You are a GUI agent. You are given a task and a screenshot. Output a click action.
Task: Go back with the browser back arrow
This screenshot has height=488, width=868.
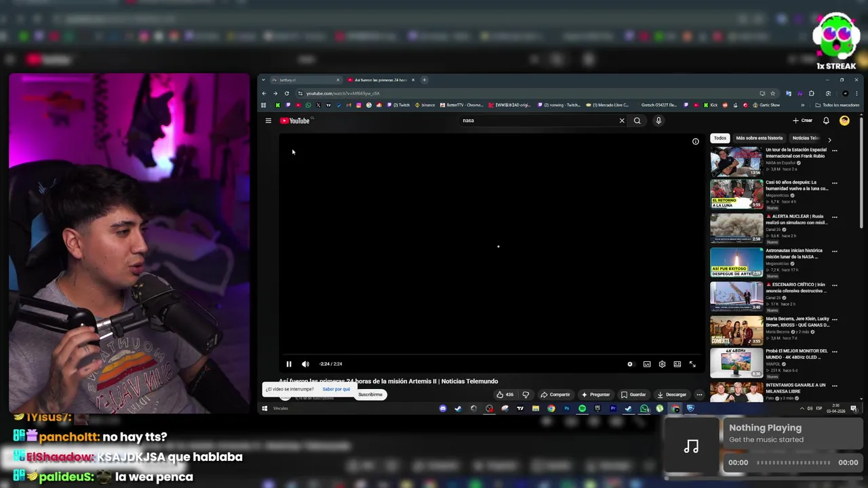(x=264, y=94)
